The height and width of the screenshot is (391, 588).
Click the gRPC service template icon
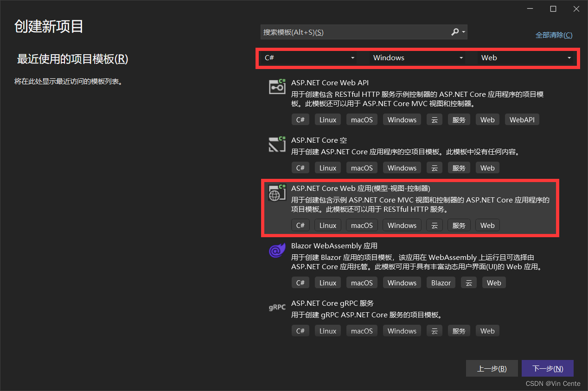277,308
